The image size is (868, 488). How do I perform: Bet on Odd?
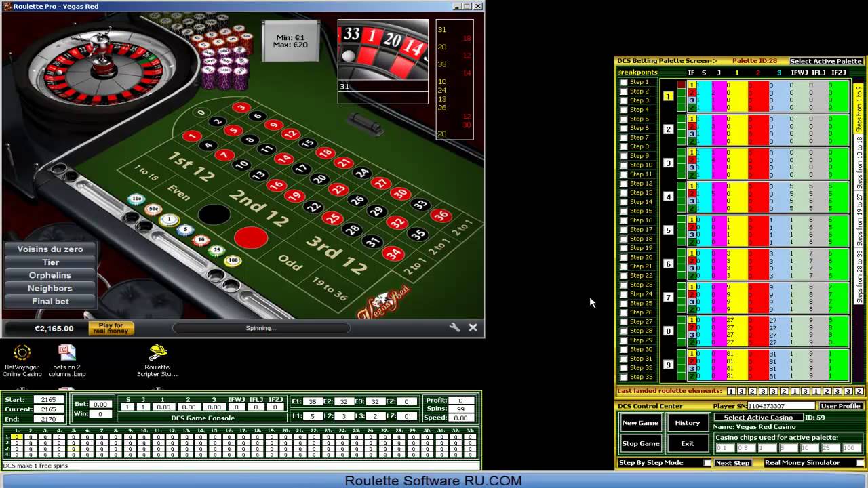point(290,263)
